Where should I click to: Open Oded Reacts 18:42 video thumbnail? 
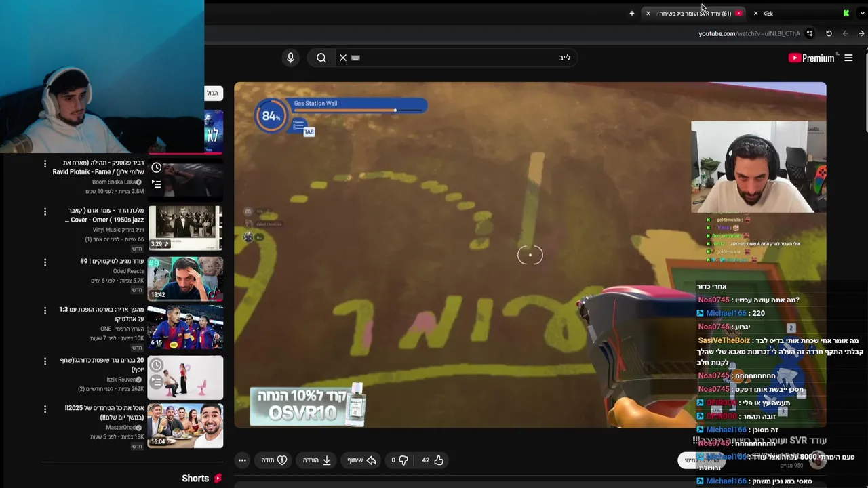185,278
